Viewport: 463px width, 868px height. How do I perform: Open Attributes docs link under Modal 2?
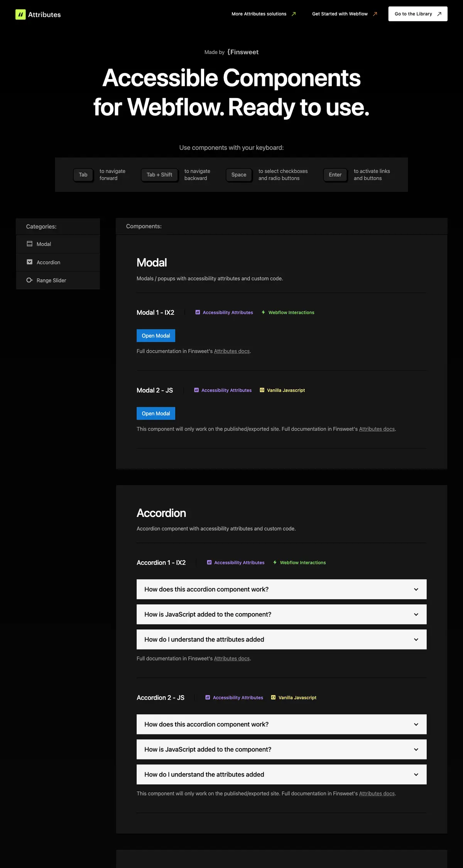[x=377, y=429]
